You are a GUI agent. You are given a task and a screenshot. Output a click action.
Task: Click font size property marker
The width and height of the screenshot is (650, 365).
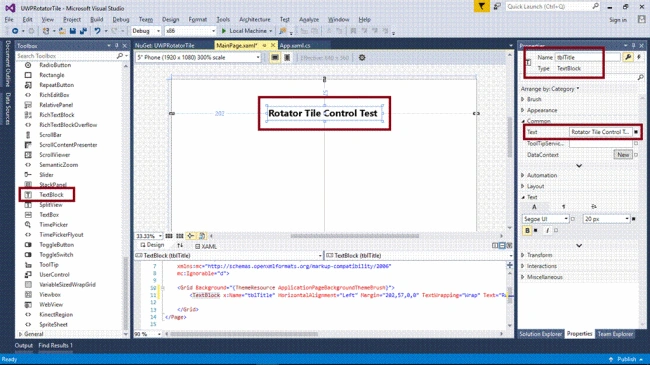(633, 219)
